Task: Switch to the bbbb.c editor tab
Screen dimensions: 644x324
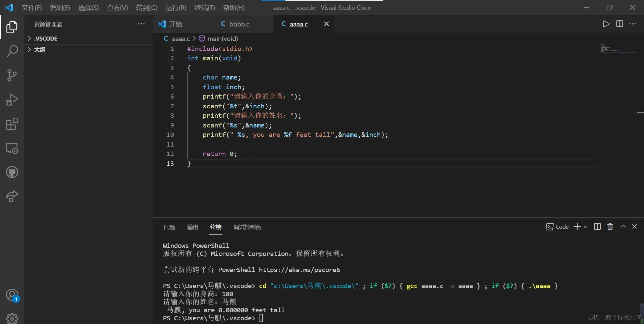Action: (243, 24)
